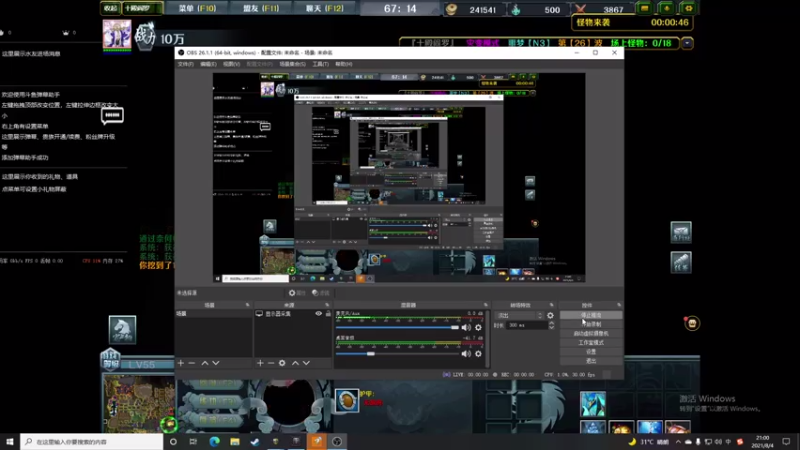Remove selected source with minus icon
This screenshot has height=450, width=800.
[271, 363]
